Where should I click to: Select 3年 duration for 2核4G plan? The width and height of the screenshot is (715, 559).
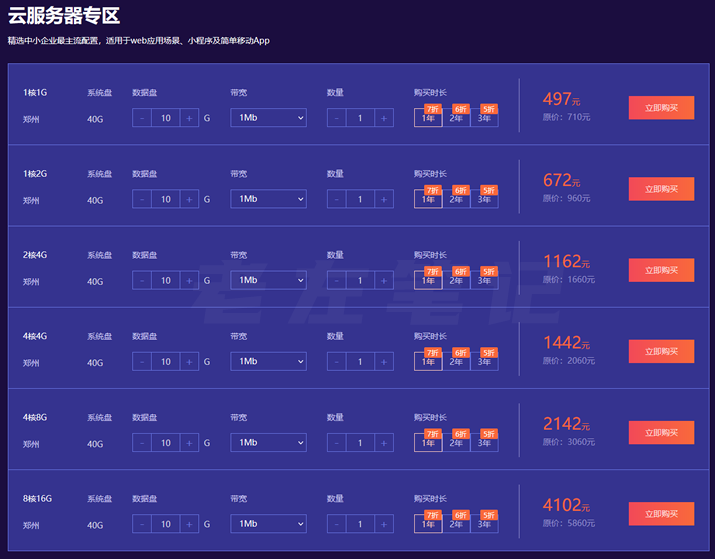click(484, 280)
